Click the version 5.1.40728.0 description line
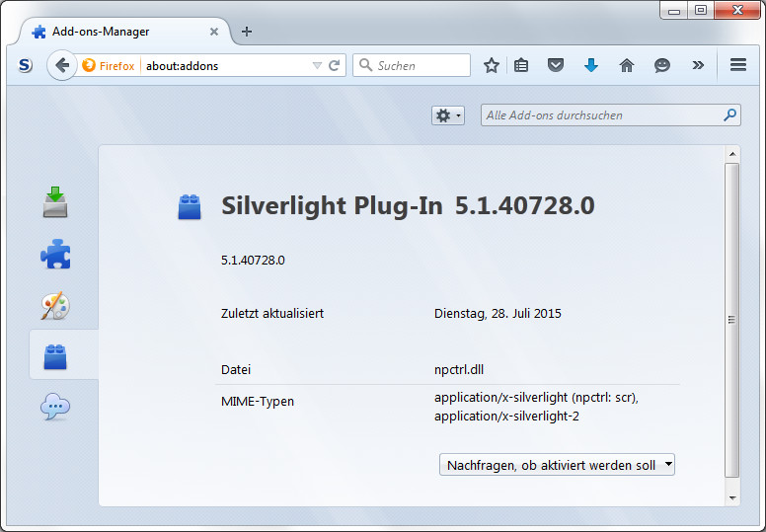The height and width of the screenshot is (532, 766). (253, 260)
